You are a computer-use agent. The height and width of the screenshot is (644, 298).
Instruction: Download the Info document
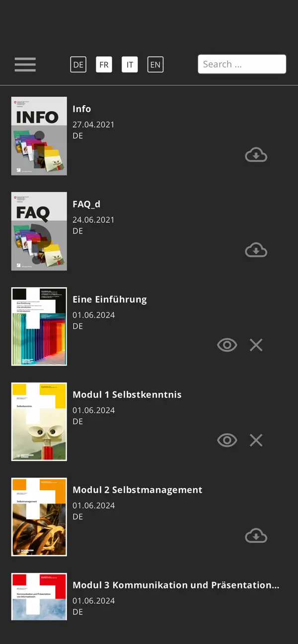pos(256,154)
